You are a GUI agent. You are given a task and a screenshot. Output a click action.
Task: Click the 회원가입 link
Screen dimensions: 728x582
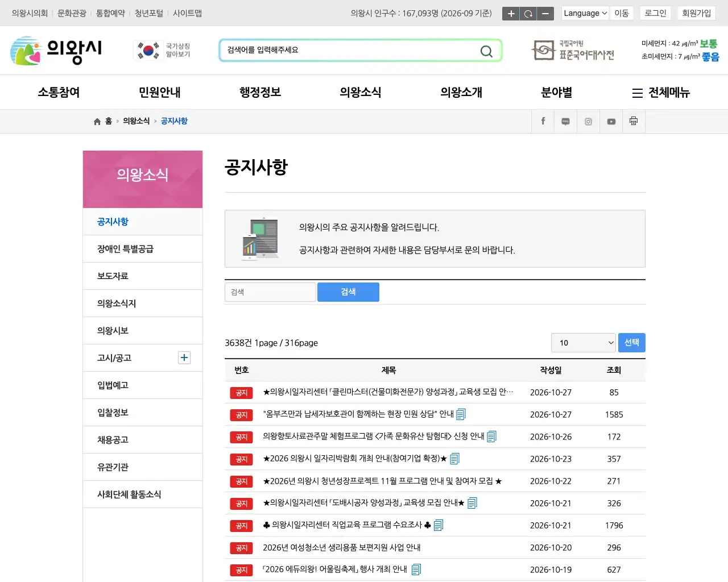point(697,13)
